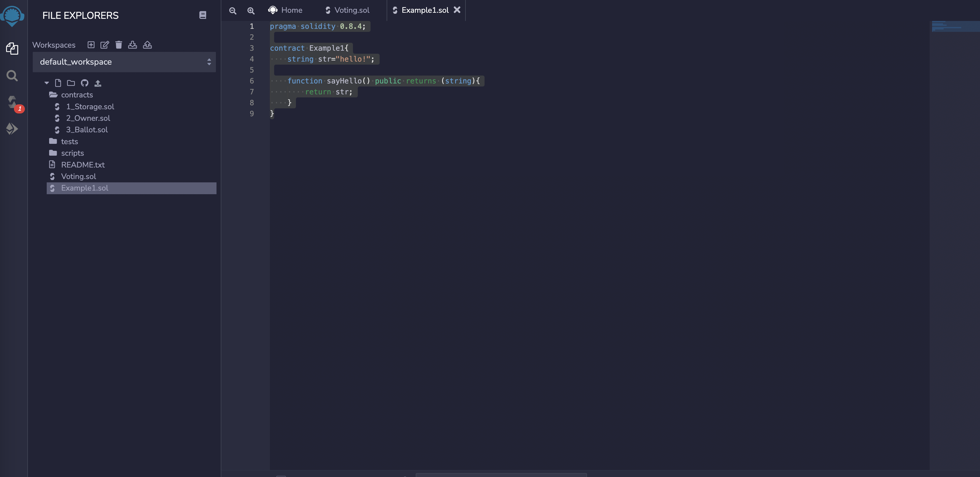Open the default_workspace dropdown

pyautogui.click(x=124, y=62)
